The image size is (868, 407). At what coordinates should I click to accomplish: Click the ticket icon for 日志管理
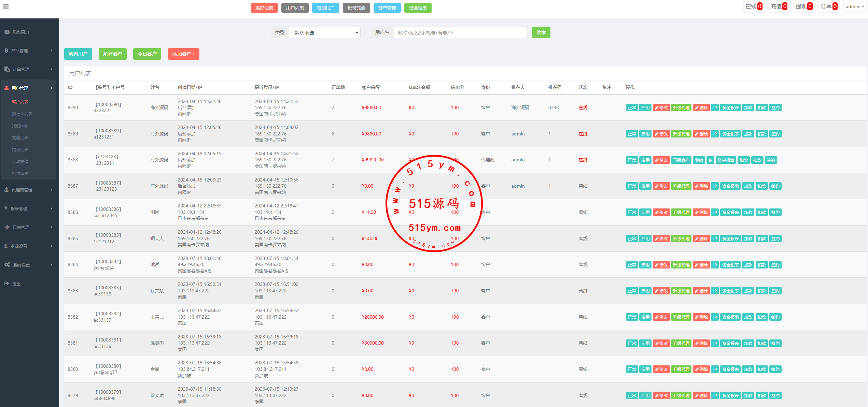coord(7,227)
